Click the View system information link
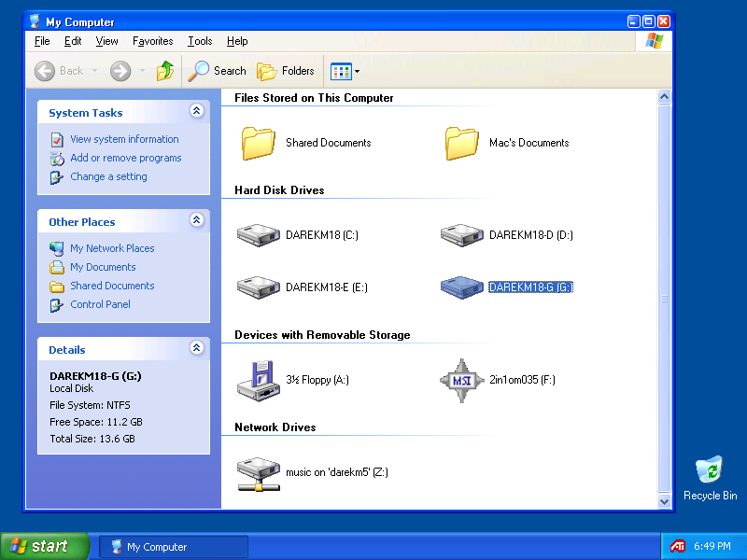This screenshot has width=747, height=560. coord(125,139)
